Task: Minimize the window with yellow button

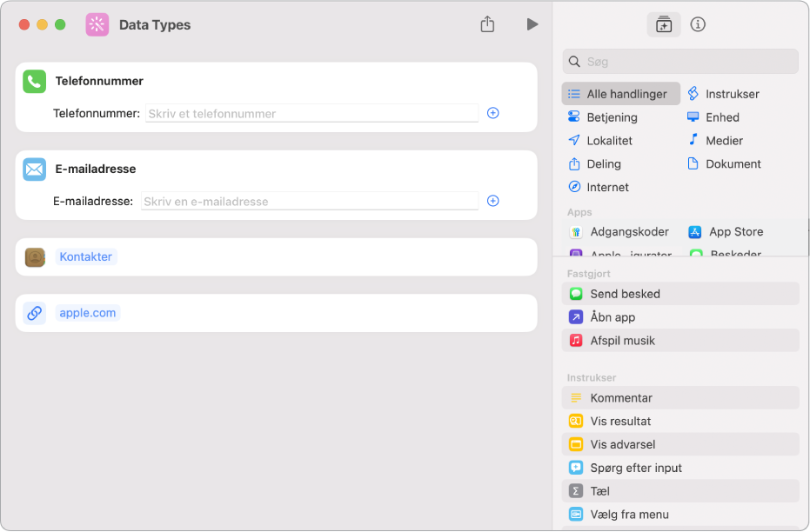Action: click(x=43, y=24)
